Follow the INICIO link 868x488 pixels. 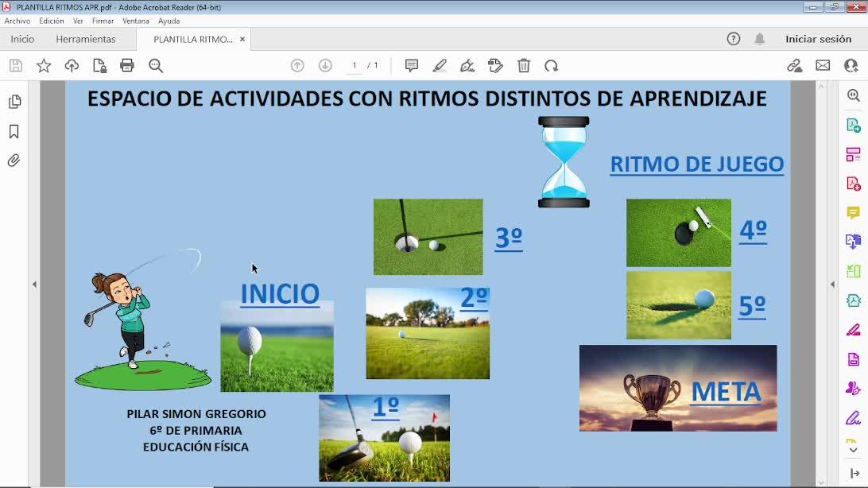tap(280, 294)
